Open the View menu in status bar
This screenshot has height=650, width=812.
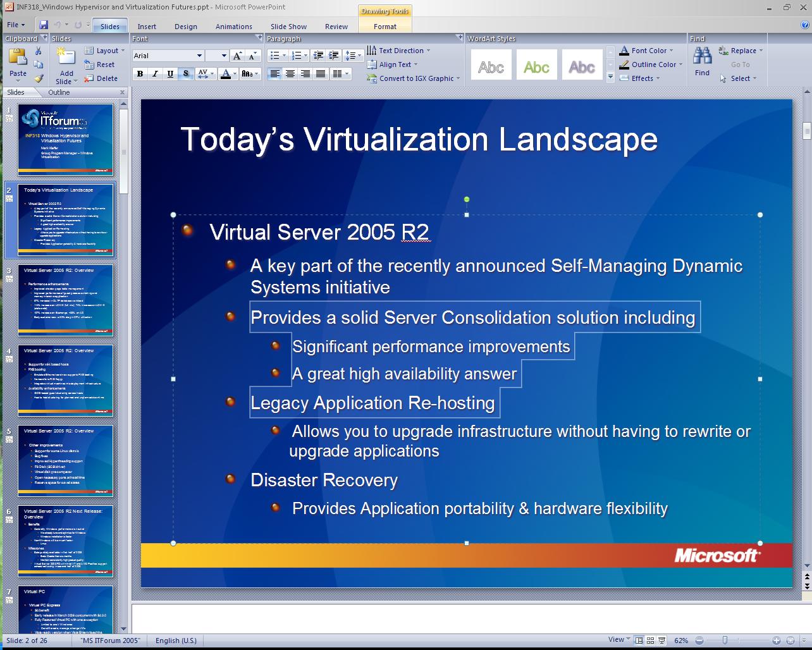tap(619, 640)
